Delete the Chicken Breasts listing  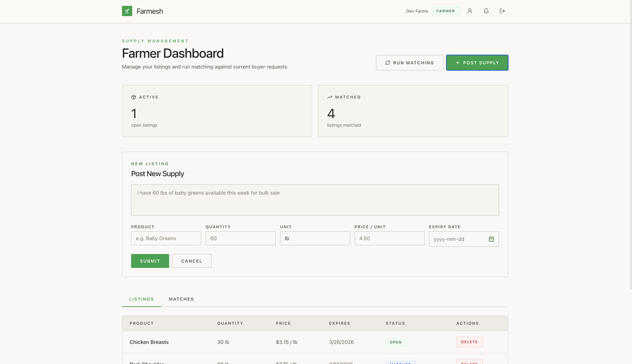click(469, 342)
